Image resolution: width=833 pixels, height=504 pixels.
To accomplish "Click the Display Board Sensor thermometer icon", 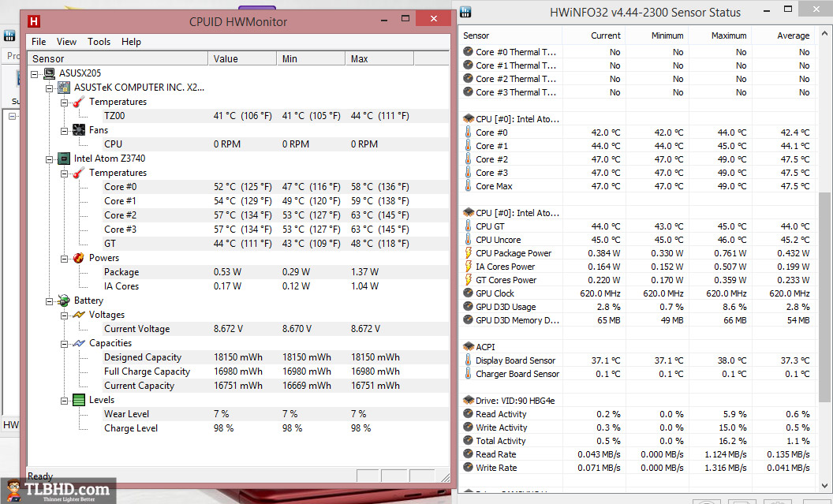I will coord(468,360).
